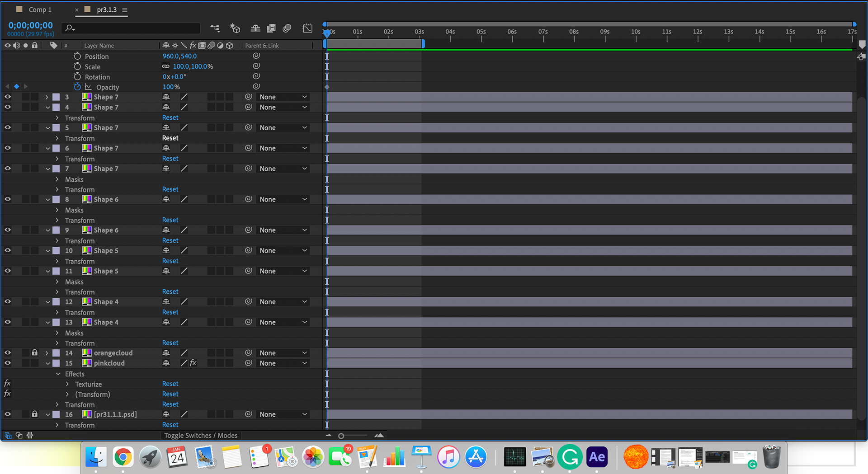
Task: Hide the pr31.1.1.psd layer
Action: point(8,414)
